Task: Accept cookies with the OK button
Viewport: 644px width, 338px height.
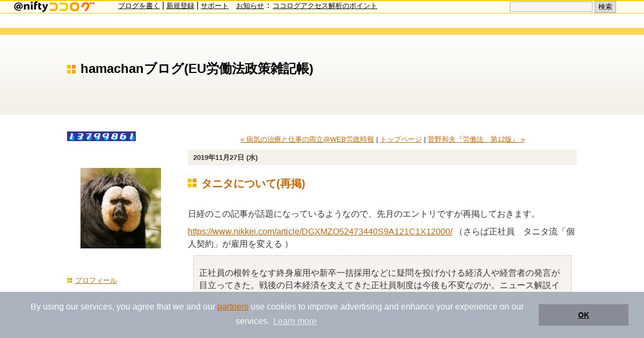Action: tap(583, 315)
